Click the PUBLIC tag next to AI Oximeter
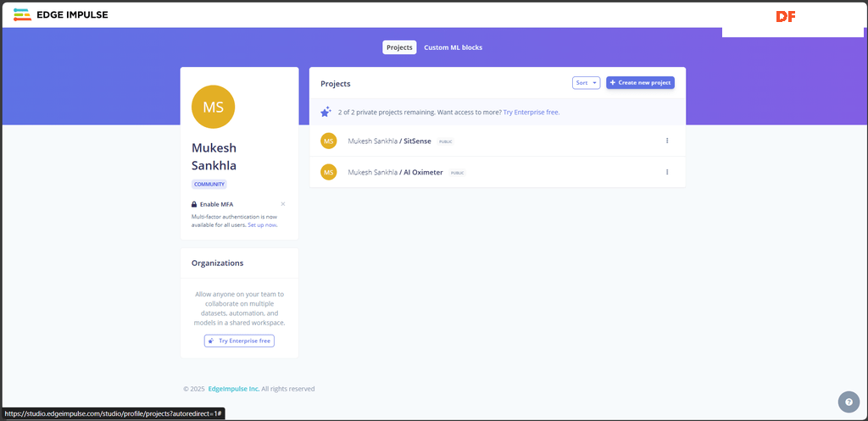868x421 pixels. [x=457, y=173]
